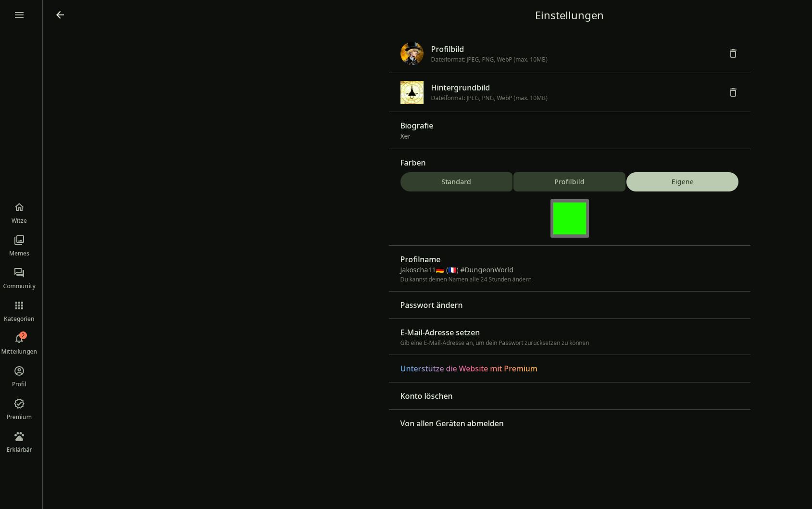Change the profile picture thumbnail
The width and height of the screenshot is (812, 509).
point(412,53)
